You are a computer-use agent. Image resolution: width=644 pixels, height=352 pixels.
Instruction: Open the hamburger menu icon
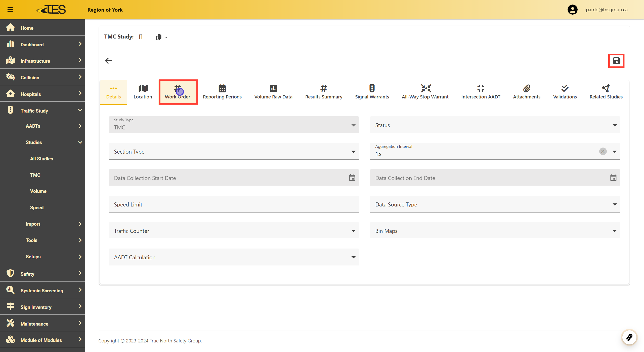[10, 10]
